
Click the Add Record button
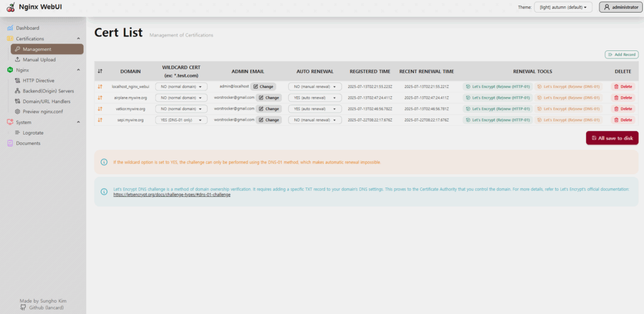(x=621, y=54)
